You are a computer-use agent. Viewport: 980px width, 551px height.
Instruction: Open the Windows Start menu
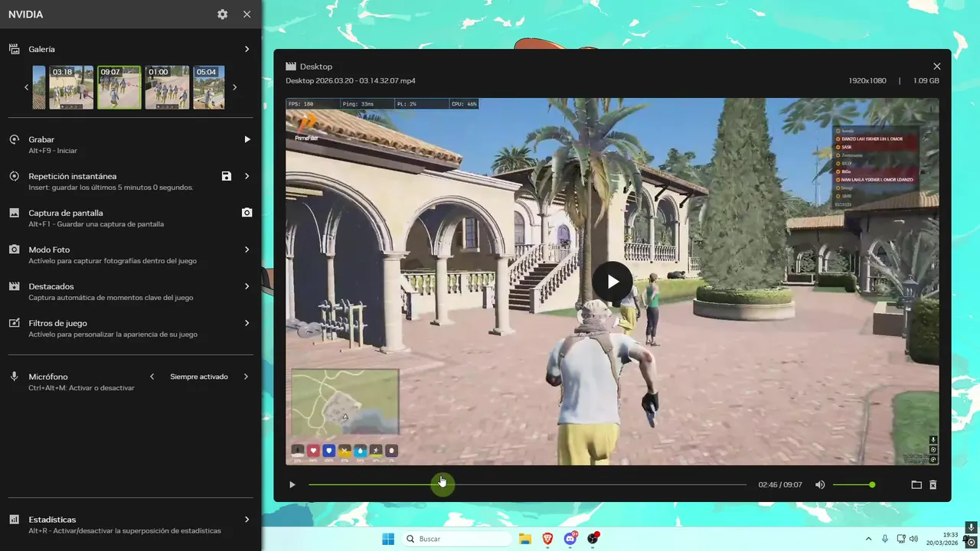click(388, 539)
